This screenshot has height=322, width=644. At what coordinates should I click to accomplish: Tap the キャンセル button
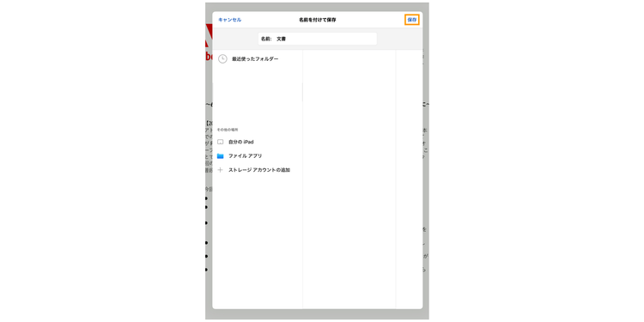point(229,20)
